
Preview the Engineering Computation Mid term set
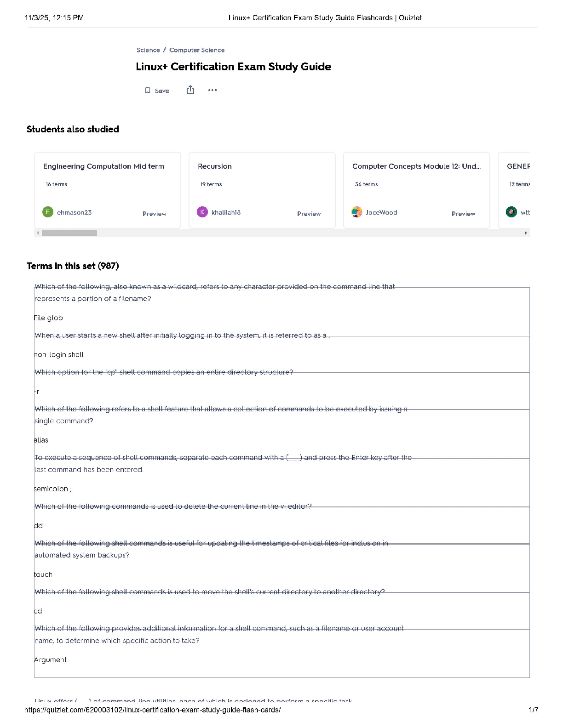[154, 214]
